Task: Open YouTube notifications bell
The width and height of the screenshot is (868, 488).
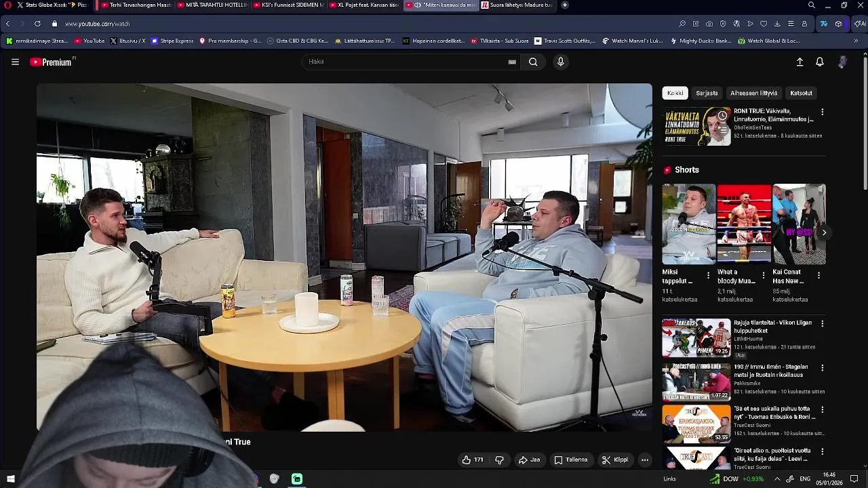Action: (820, 62)
